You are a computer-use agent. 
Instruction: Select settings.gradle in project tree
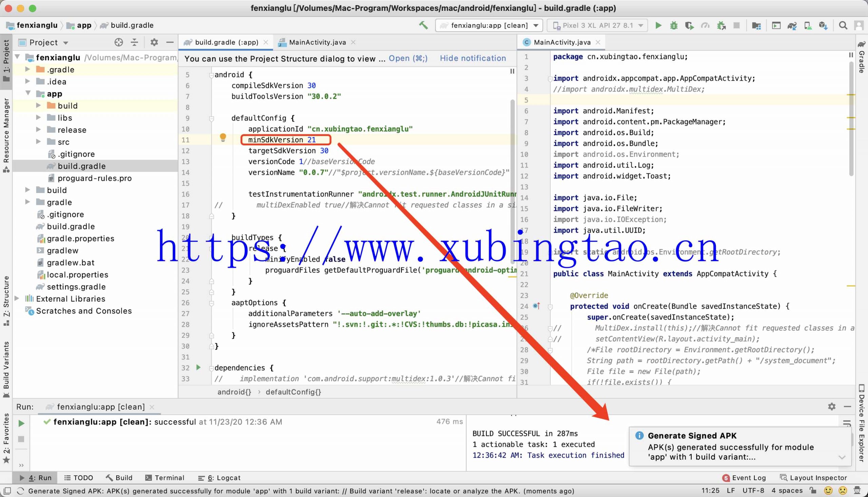point(76,286)
